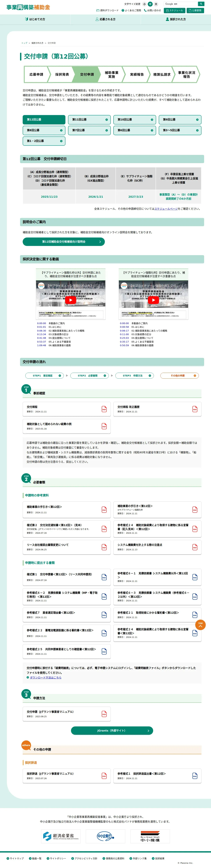Click the 経済産業省 logo
The height and width of the screenshot is (868, 211).
point(61,836)
